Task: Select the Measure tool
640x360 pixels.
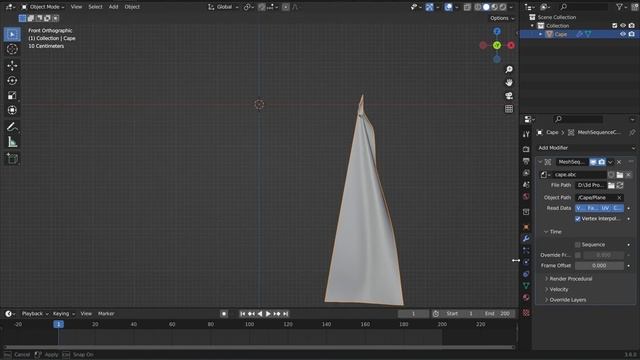Action: pos(12,142)
